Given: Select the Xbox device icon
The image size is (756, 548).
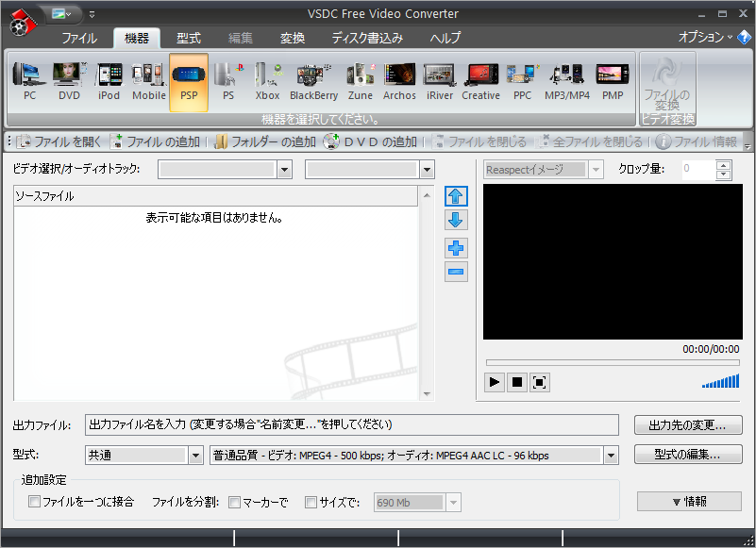Looking at the screenshot, I should click(x=268, y=82).
